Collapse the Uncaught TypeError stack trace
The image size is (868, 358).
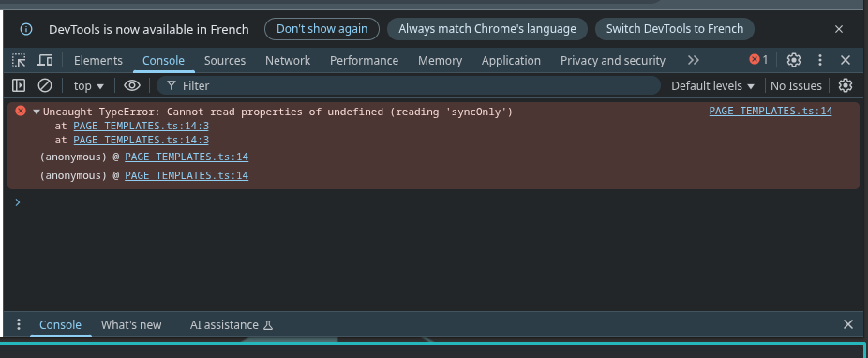point(37,112)
